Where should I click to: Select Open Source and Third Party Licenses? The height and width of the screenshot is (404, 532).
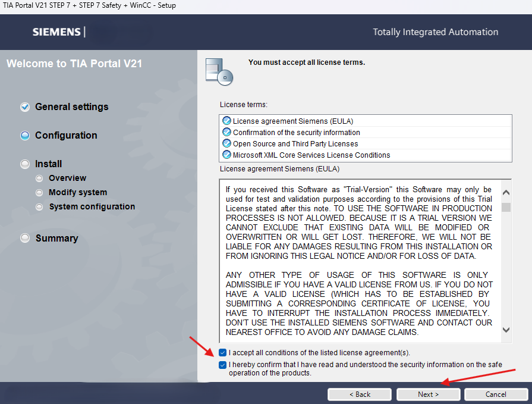(x=295, y=143)
